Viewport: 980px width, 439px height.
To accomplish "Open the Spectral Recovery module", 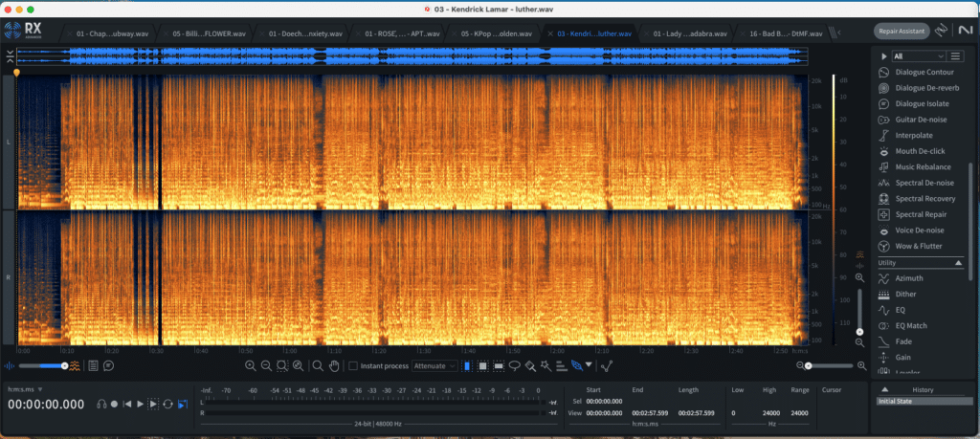I will 916,199.
